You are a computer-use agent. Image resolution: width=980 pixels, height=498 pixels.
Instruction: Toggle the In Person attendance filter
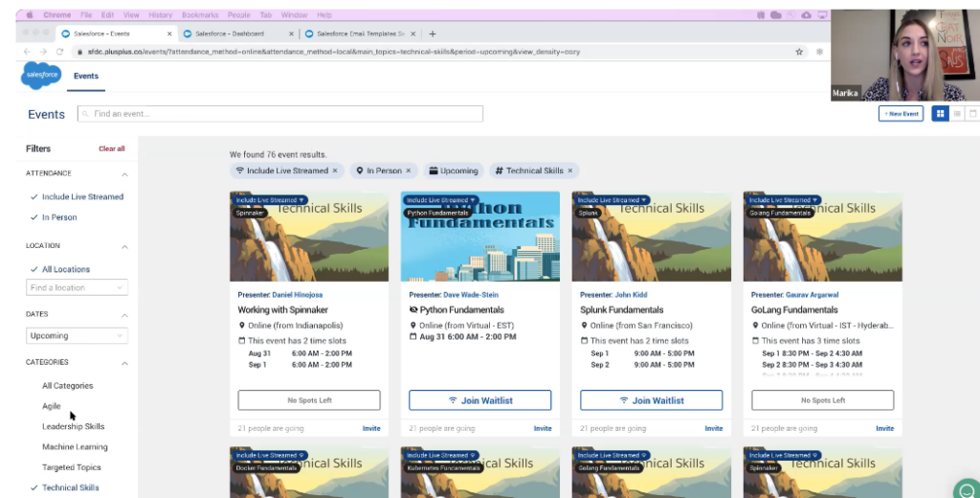pyautogui.click(x=54, y=217)
